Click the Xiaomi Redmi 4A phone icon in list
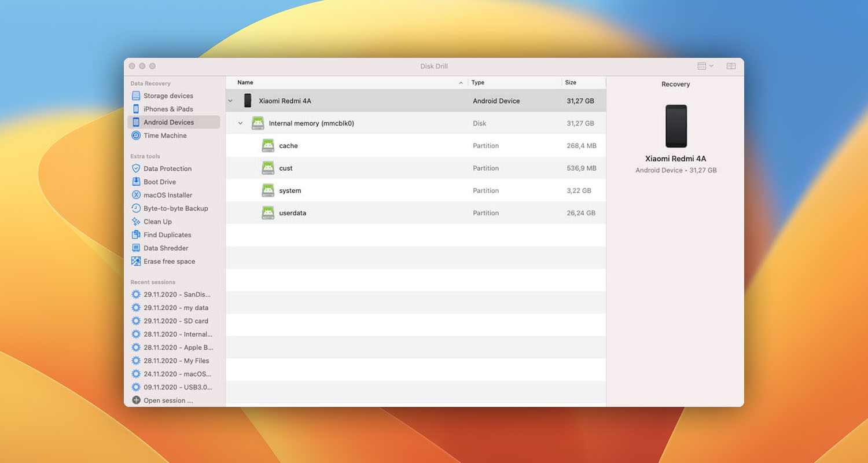Image resolution: width=868 pixels, height=463 pixels. click(248, 101)
